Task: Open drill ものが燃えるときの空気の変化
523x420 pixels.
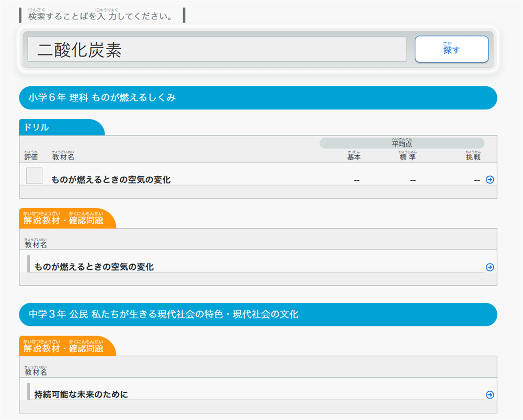Action: click(111, 180)
